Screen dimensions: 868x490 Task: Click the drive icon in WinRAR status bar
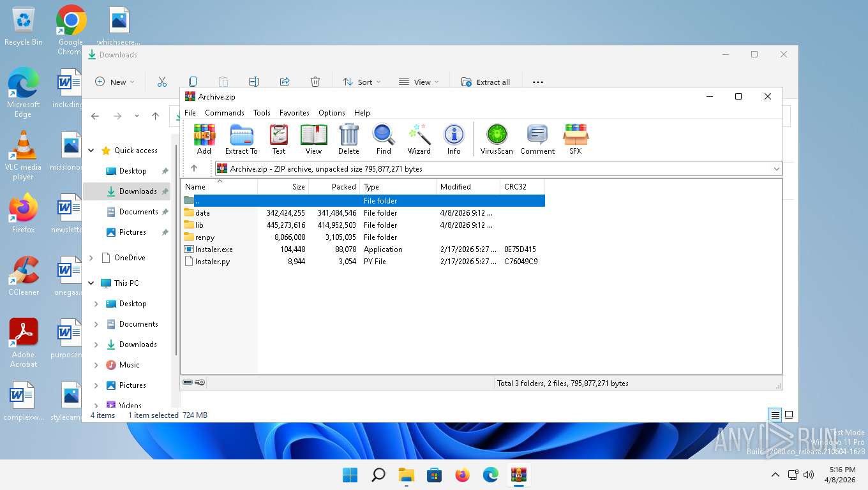tap(188, 383)
